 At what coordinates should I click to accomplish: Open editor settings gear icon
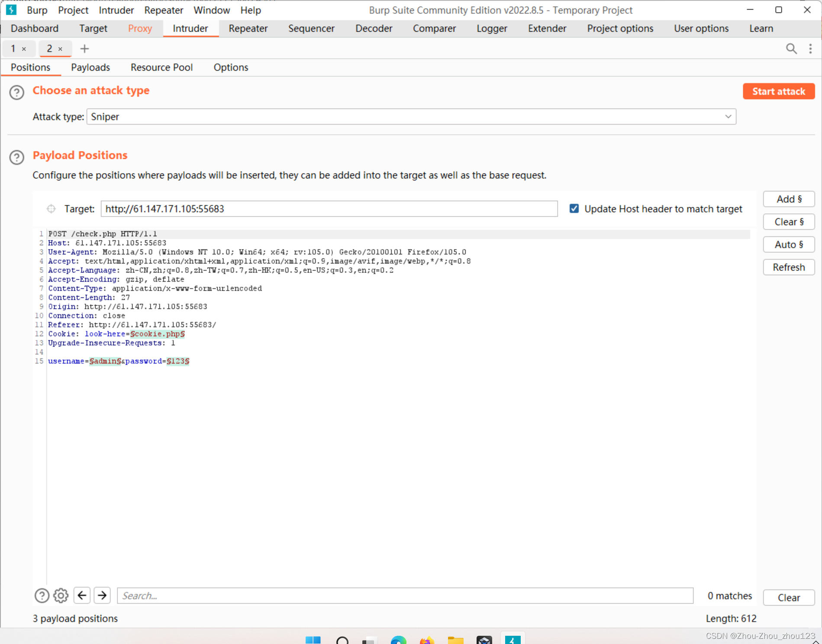coord(61,596)
